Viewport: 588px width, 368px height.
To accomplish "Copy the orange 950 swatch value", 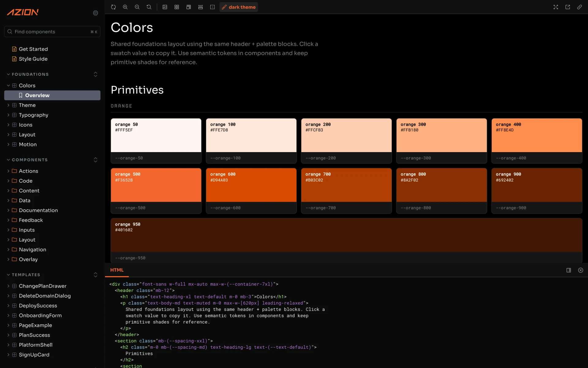I will [x=124, y=230].
